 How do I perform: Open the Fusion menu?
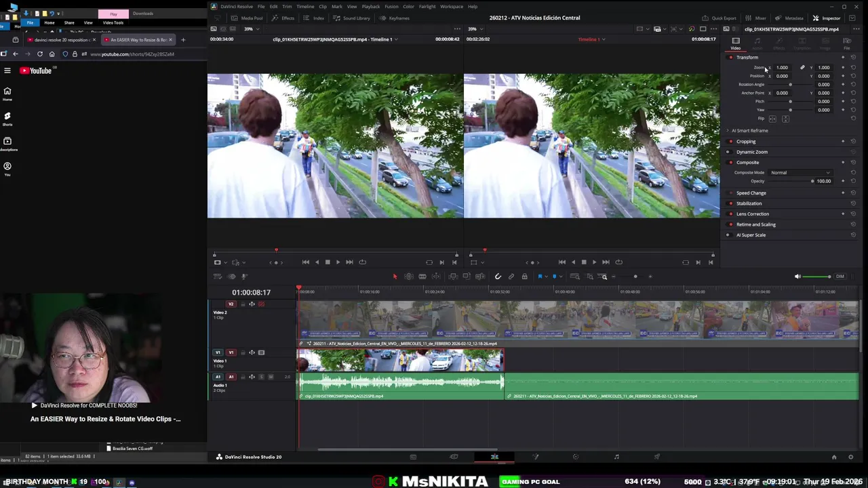tap(391, 7)
